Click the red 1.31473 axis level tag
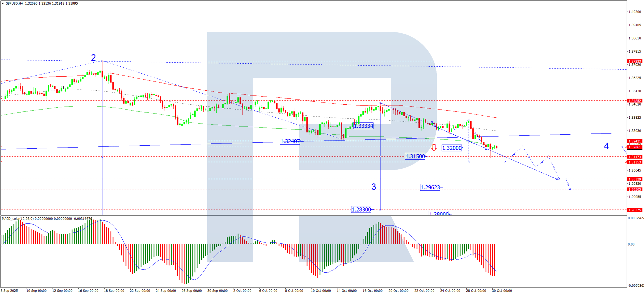 coord(635,157)
